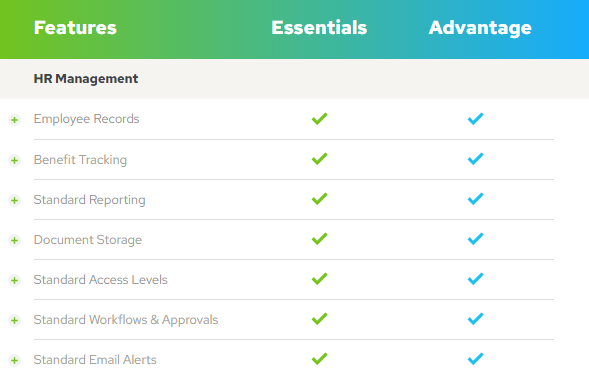Click green Essentials checkmark for Document Storage
Viewport: 589px width, 378px height.
point(320,239)
